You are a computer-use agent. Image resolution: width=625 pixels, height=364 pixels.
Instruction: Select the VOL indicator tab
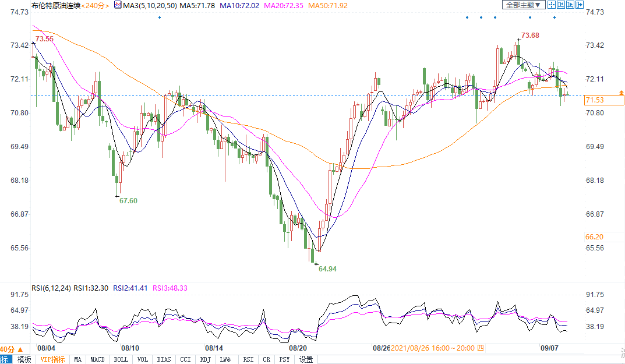pos(143,359)
